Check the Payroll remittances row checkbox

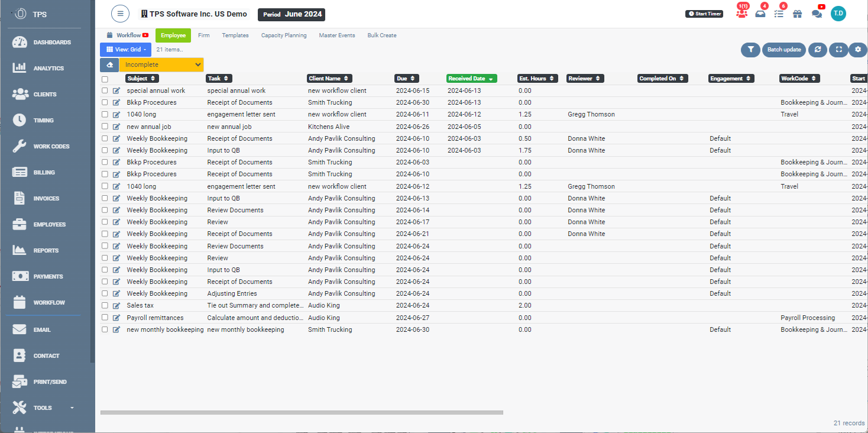[105, 318]
